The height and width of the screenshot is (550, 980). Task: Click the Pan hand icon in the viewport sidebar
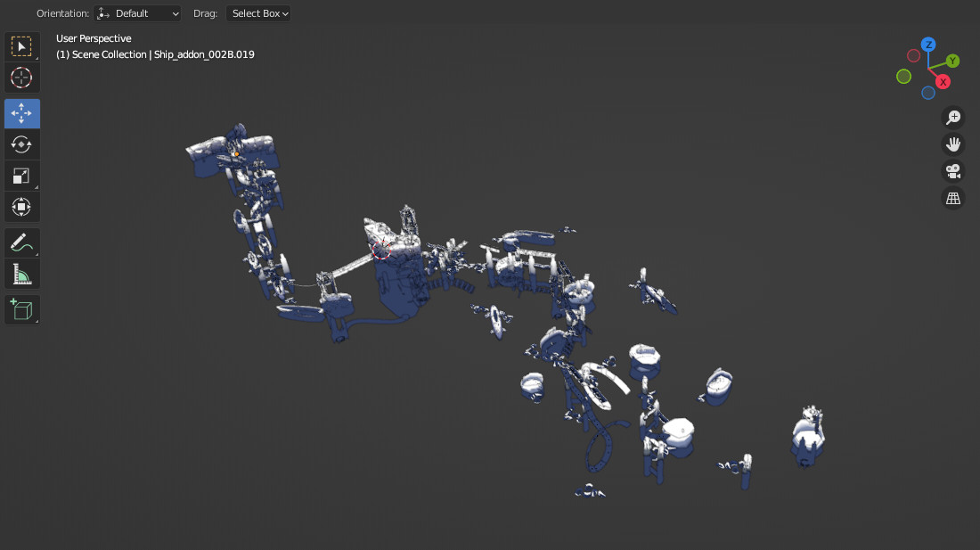(x=953, y=144)
